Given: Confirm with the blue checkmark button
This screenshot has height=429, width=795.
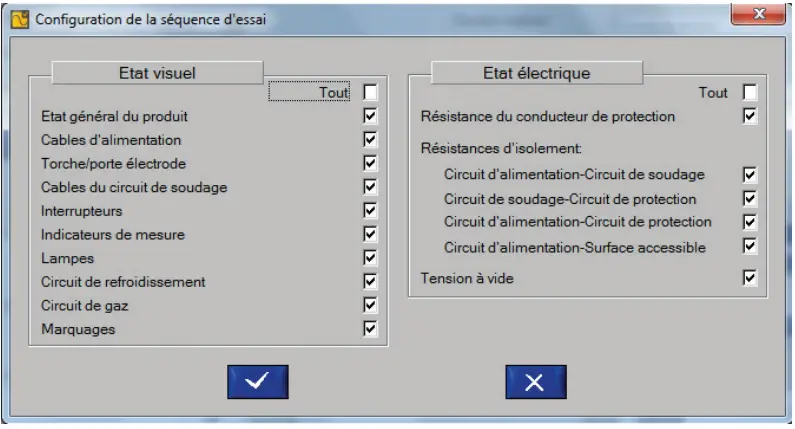Looking at the screenshot, I should [x=258, y=381].
